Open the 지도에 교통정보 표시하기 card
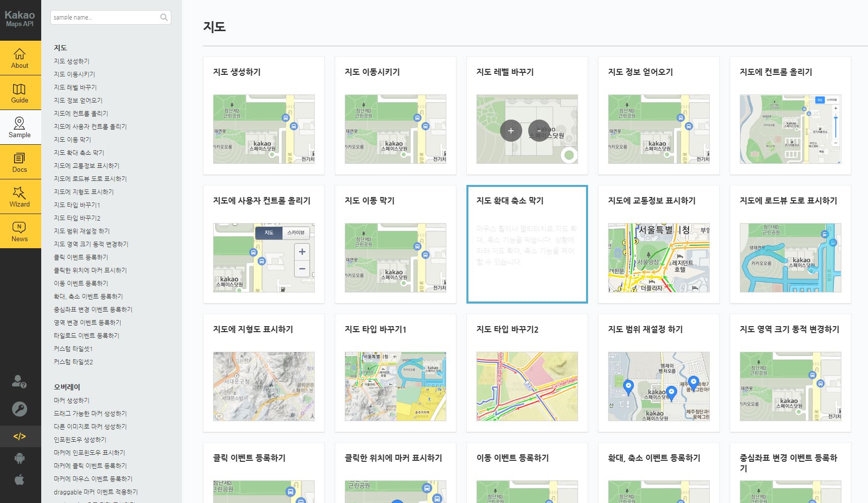 point(659,244)
